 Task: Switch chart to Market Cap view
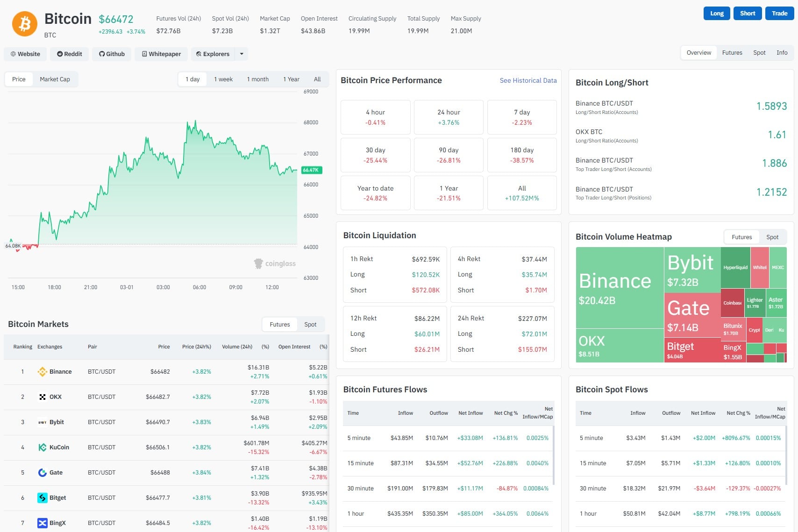tap(55, 79)
